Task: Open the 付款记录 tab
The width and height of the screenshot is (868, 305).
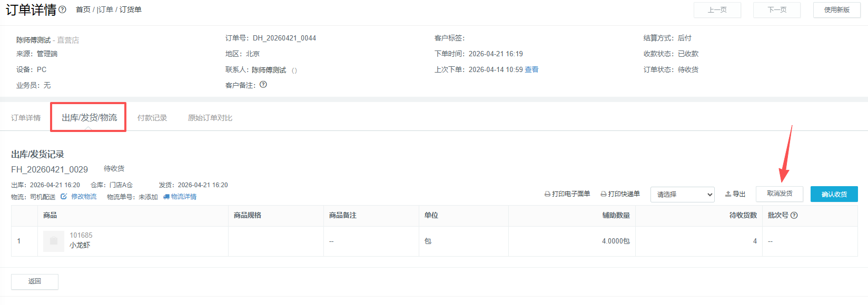Action: (152, 118)
